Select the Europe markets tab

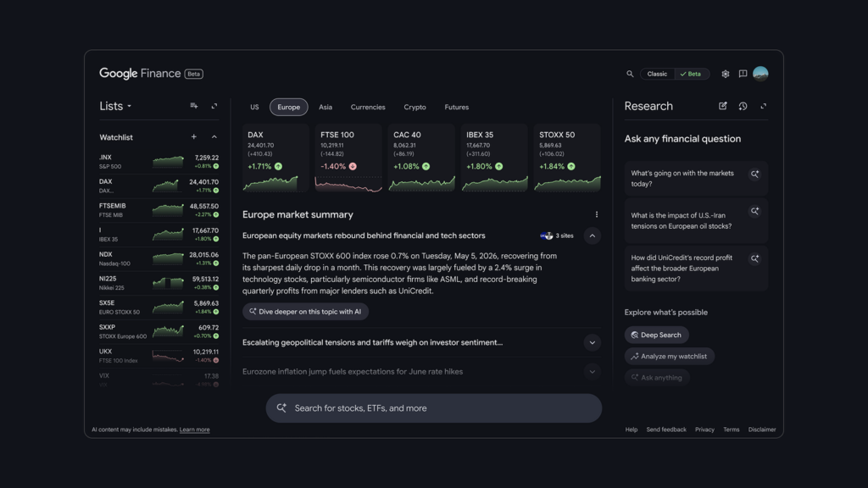288,107
